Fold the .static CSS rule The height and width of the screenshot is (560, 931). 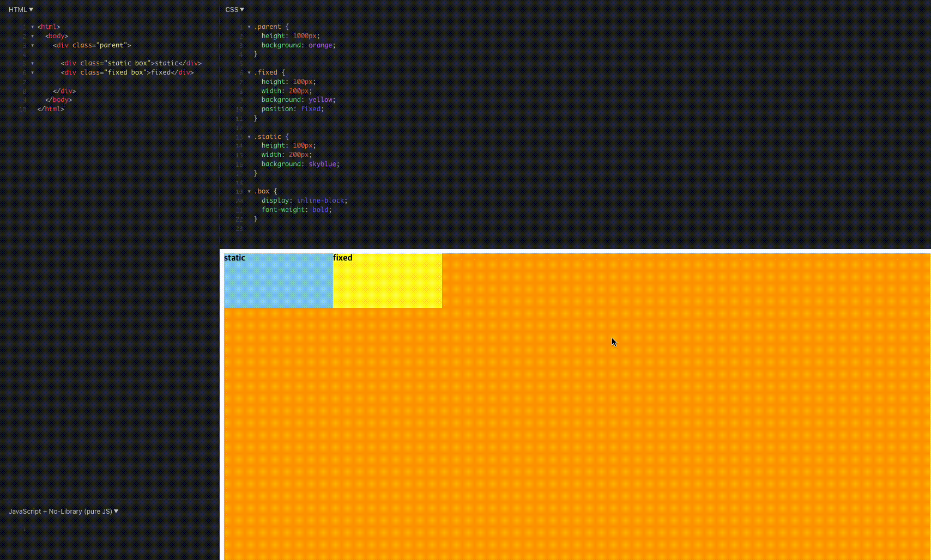pyautogui.click(x=249, y=137)
